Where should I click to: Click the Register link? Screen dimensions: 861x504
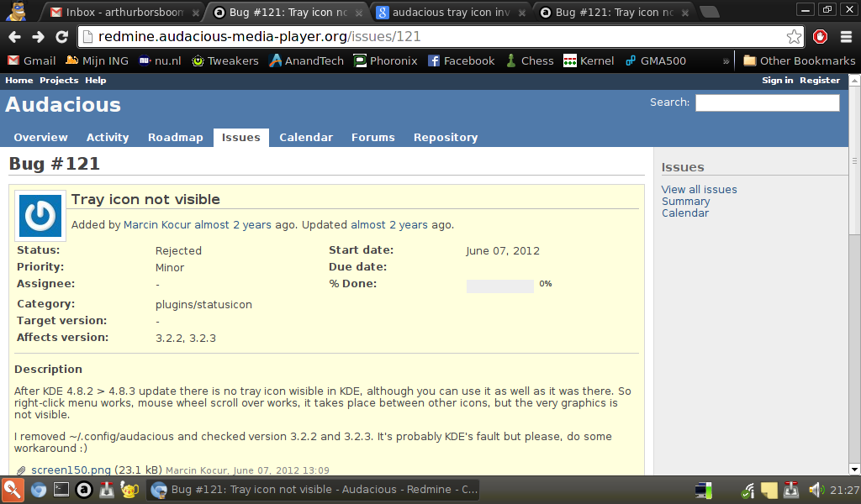tap(820, 81)
